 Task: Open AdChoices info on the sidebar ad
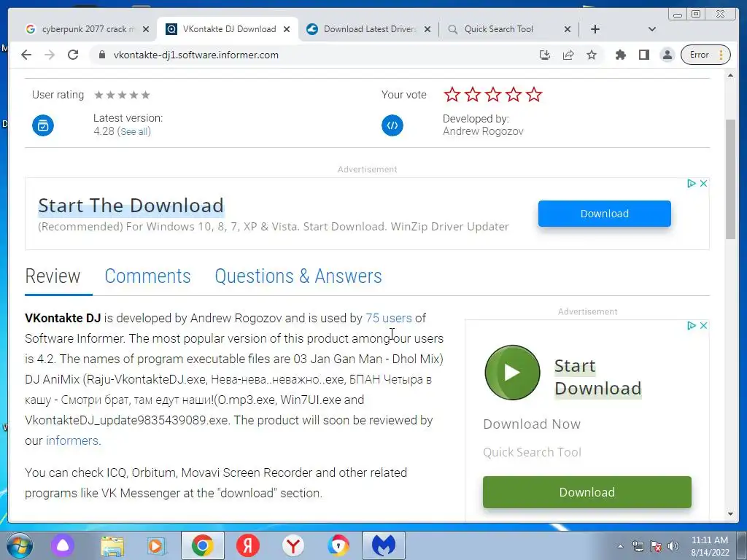[692, 325]
